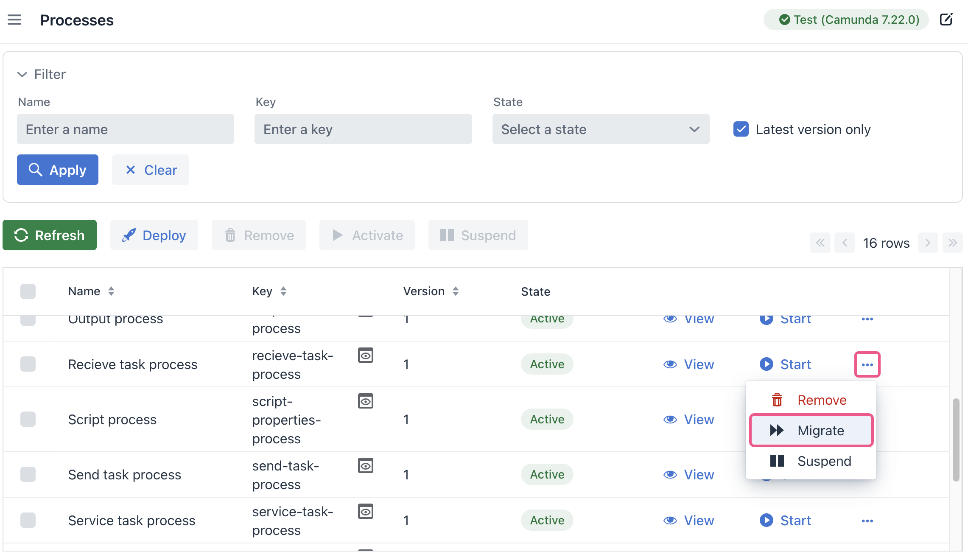Screen dimensions: 968x560
Task: Go to the last page of rows
Action: [952, 243]
